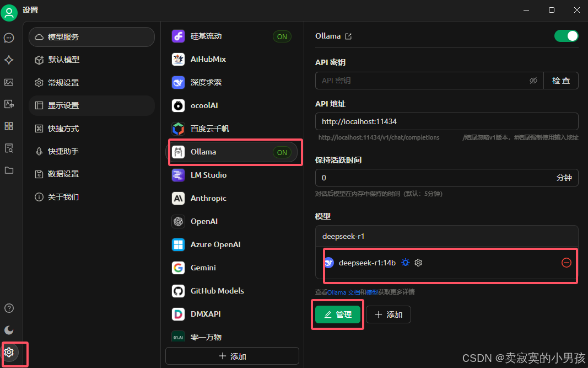Open the translate sidebar icon
This screenshot has width=588, height=368.
click(9, 104)
